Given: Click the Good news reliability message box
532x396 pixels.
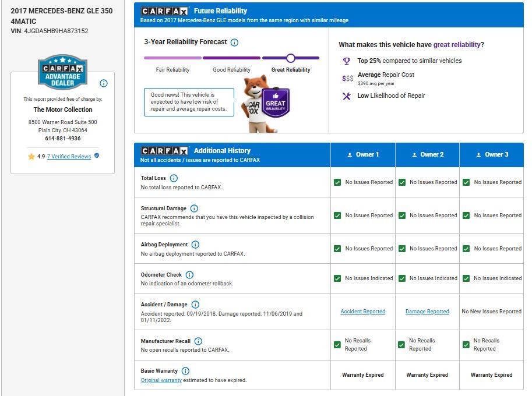Looking at the screenshot, I should click(189, 102).
